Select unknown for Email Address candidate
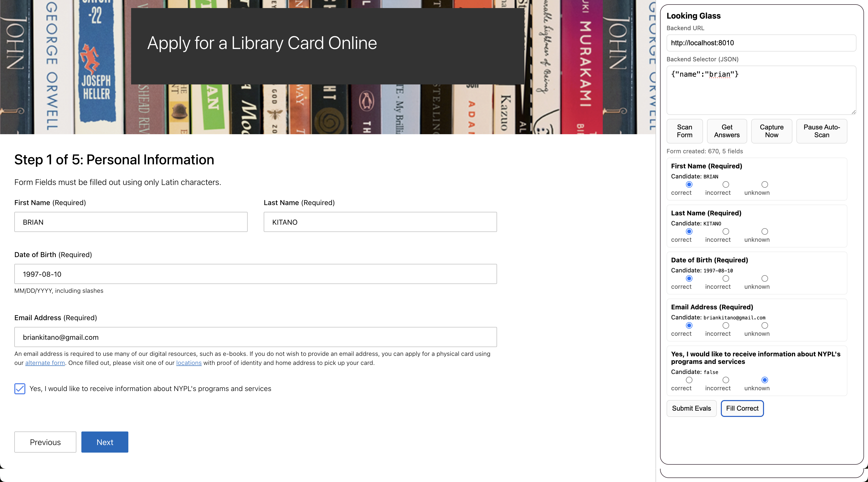868x482 pixels. [x=765, y=326]
